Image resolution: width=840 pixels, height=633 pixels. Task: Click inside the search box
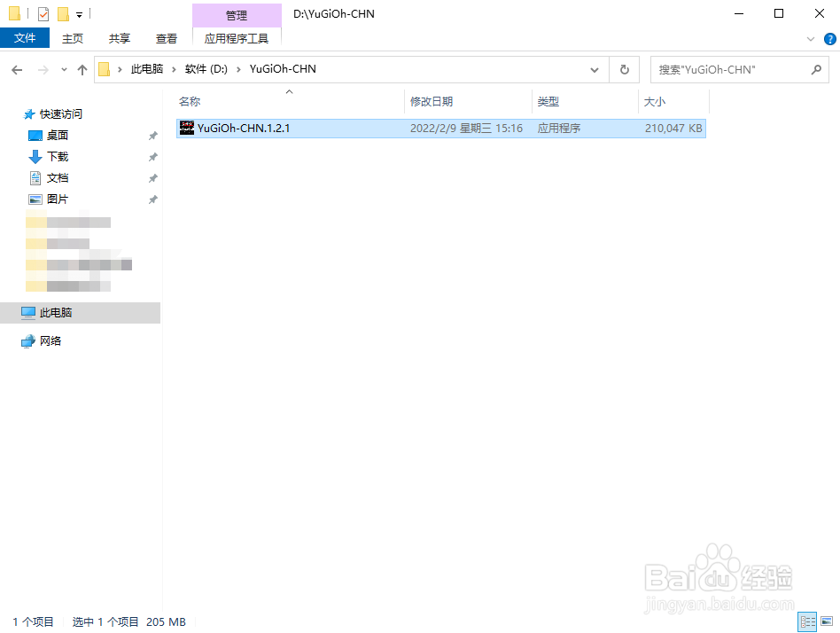727,69
